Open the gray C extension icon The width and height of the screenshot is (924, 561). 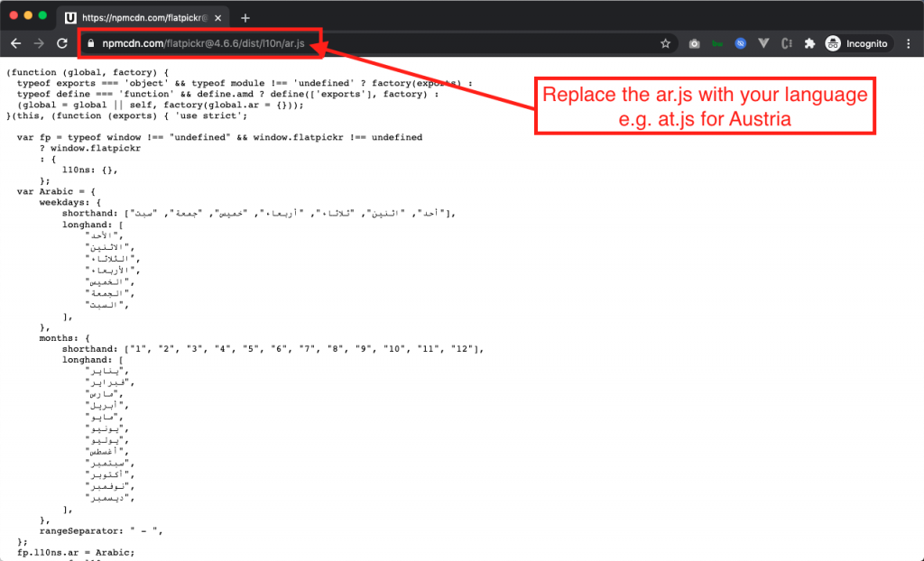[x=787, y=43]
